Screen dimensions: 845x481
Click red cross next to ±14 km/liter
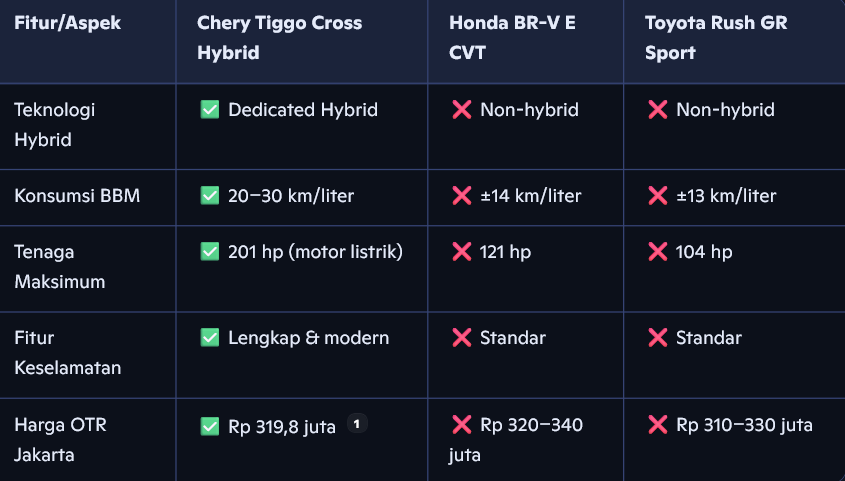coord(461,196)
